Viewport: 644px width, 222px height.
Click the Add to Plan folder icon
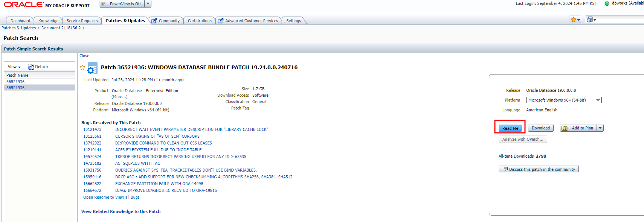[x=565, y=128]
